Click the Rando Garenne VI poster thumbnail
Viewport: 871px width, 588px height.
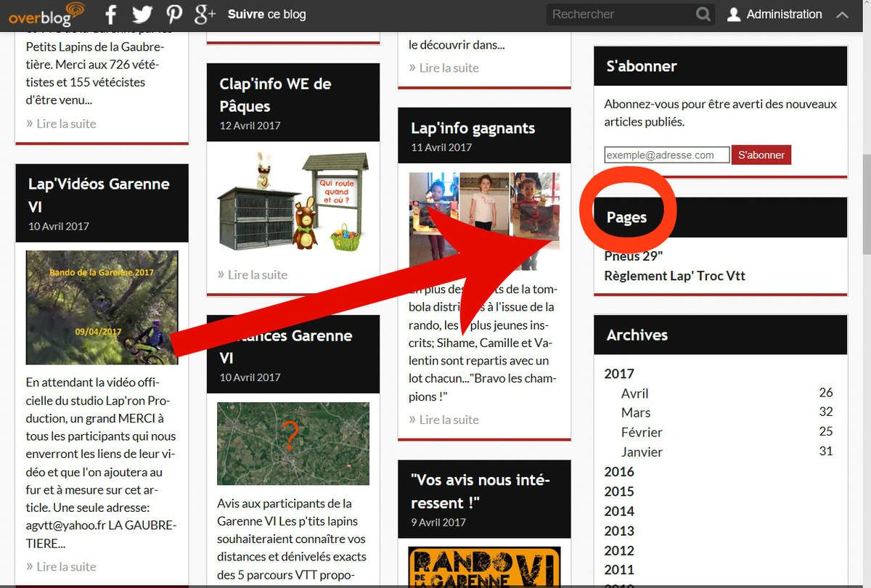click(484, 567)
